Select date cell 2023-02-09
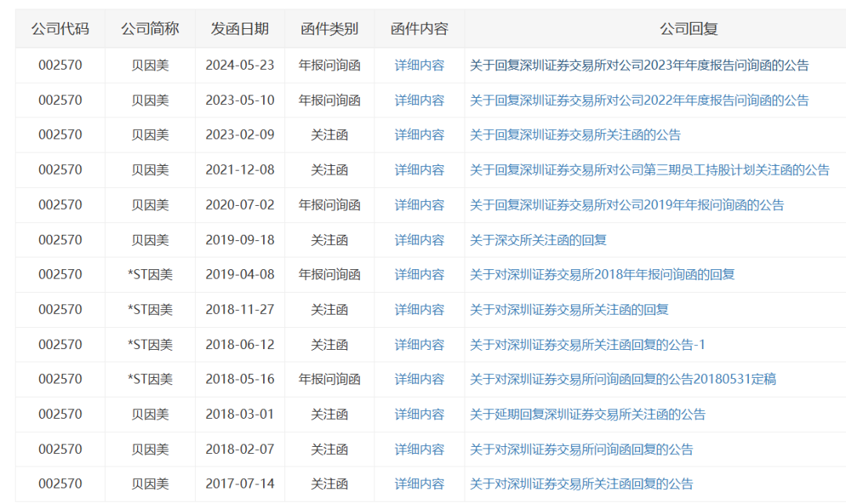The image size is (846, 504). tap(240, 135)
